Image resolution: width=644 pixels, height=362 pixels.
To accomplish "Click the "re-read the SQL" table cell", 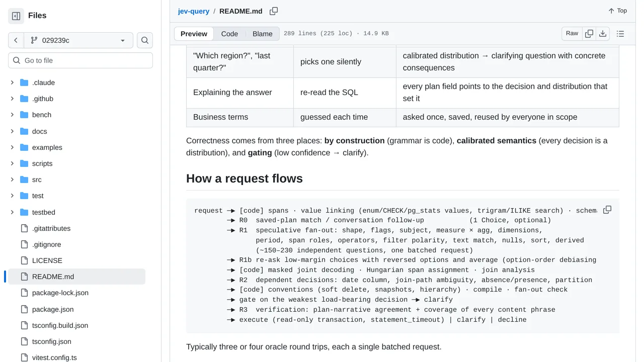I will 345,93.
